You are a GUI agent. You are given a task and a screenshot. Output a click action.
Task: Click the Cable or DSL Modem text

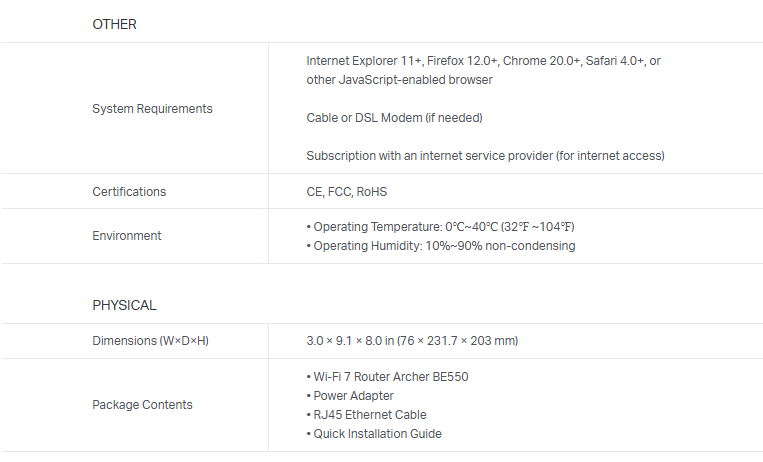[394, 118]
